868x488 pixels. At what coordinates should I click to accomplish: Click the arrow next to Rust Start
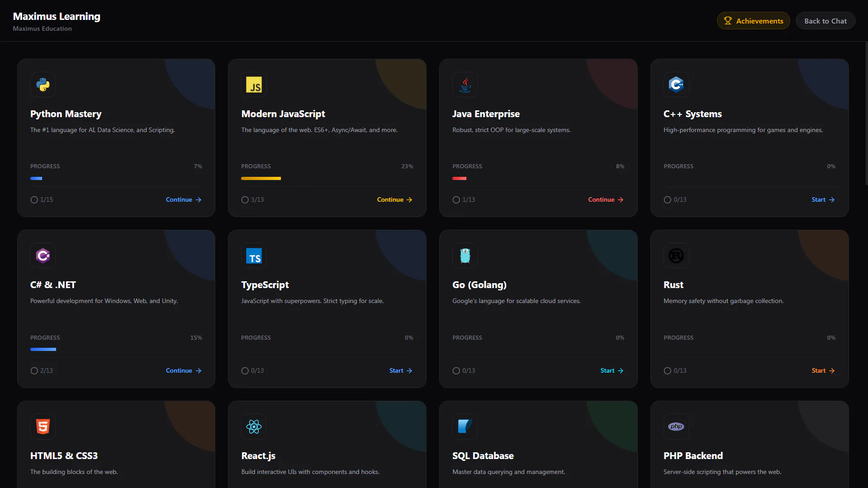click(832, 370)
